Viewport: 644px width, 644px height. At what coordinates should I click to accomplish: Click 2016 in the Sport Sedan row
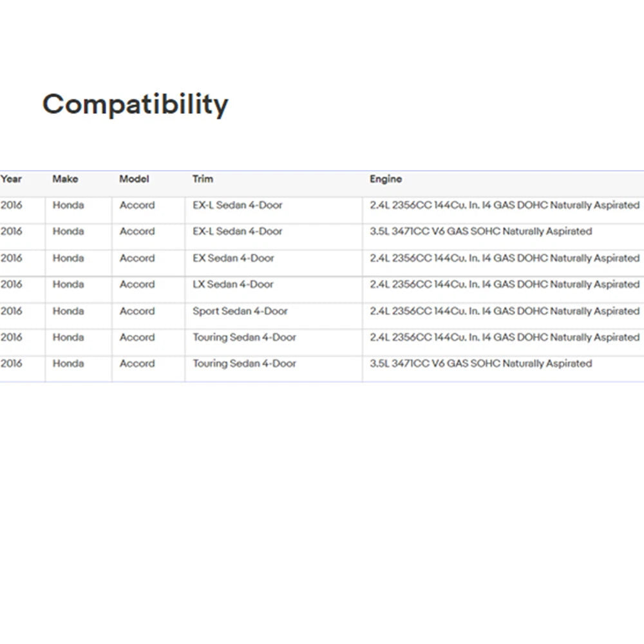11,311
